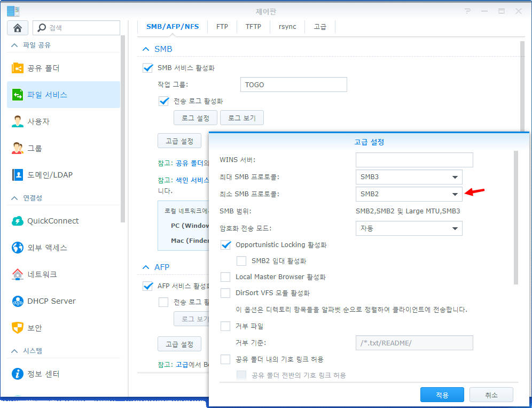Open 최소 SMB 프로토콜 dropdown
The image size is (532, 408).
[x=409, y=194]
